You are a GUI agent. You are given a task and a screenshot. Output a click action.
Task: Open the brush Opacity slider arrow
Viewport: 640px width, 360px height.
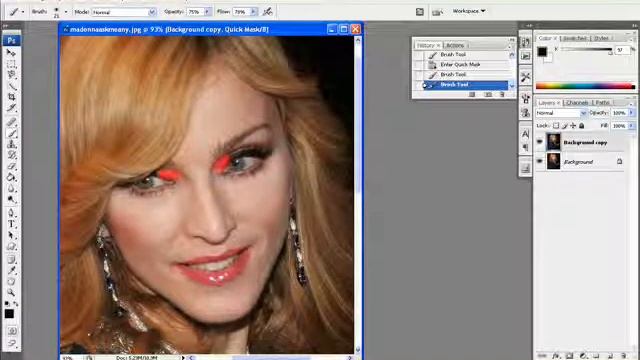(207, 12)
